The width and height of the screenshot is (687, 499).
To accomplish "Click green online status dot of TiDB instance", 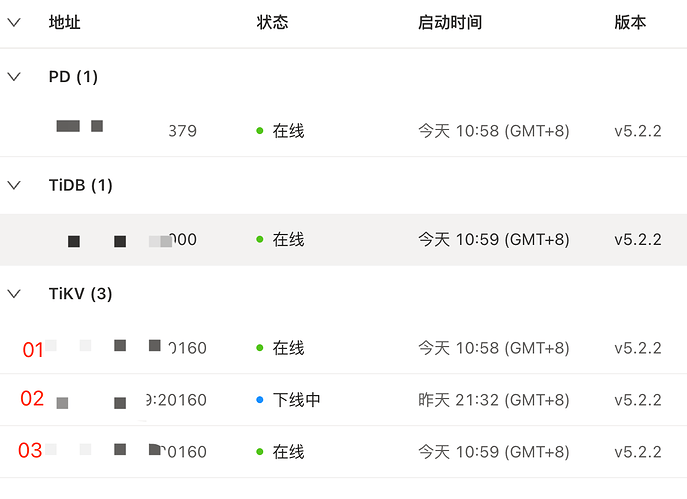I will coord(260,240).
